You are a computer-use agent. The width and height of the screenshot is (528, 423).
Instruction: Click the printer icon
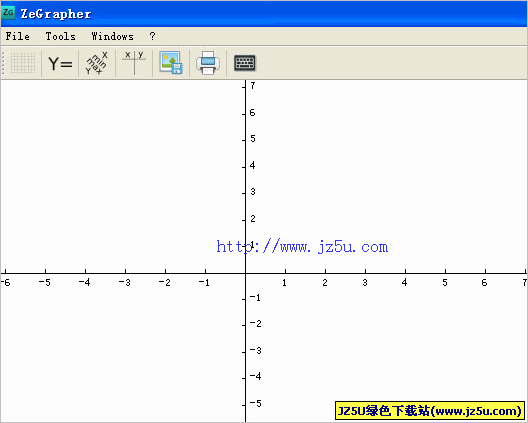[x=208, y=63]
